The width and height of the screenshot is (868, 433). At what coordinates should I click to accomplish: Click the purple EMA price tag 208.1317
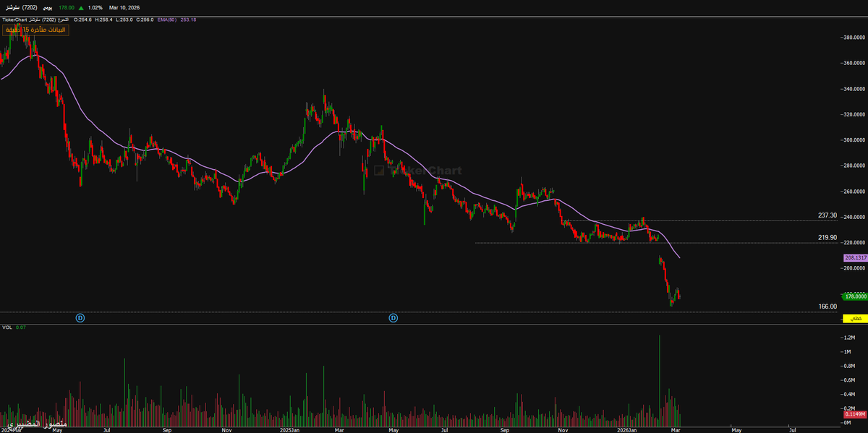coord(854,257)
